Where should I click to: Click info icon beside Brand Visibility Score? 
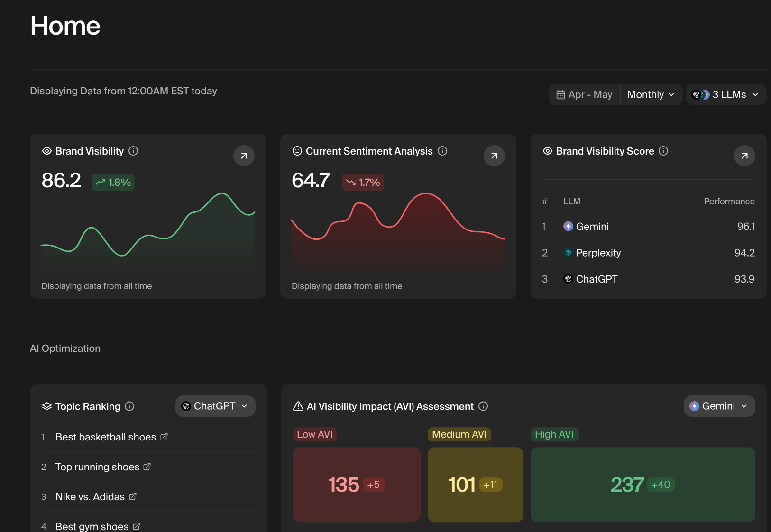pyautogui.click(x=663, y=151)
